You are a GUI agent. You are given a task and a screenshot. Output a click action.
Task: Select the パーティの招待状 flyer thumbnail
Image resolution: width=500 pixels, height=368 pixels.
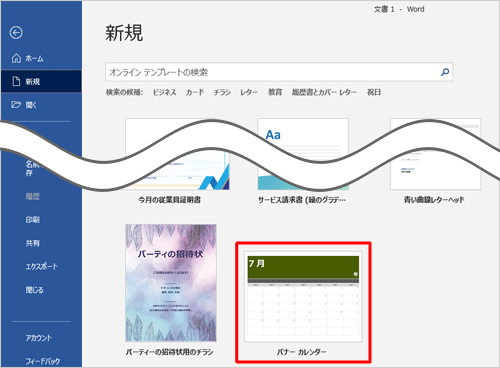coord(171,283)
